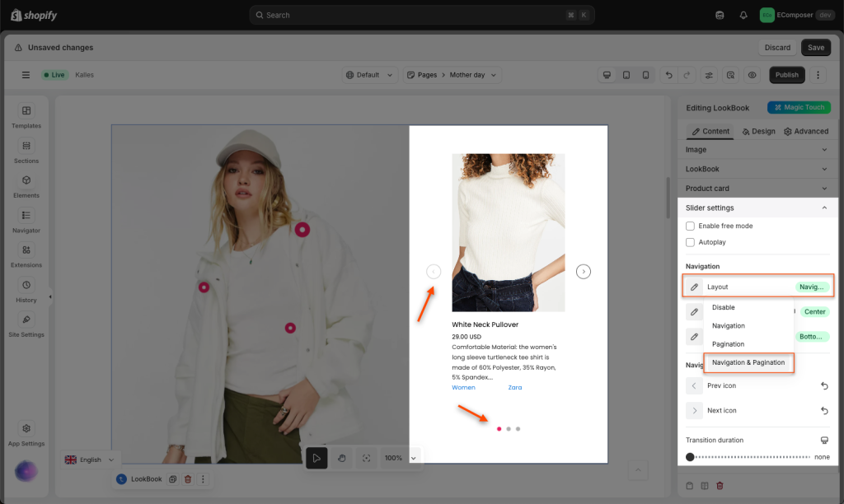The height and width of the screenshot is (504, 844).
Task: Collapse the Slider settings section
Action: tap(824, 208)
